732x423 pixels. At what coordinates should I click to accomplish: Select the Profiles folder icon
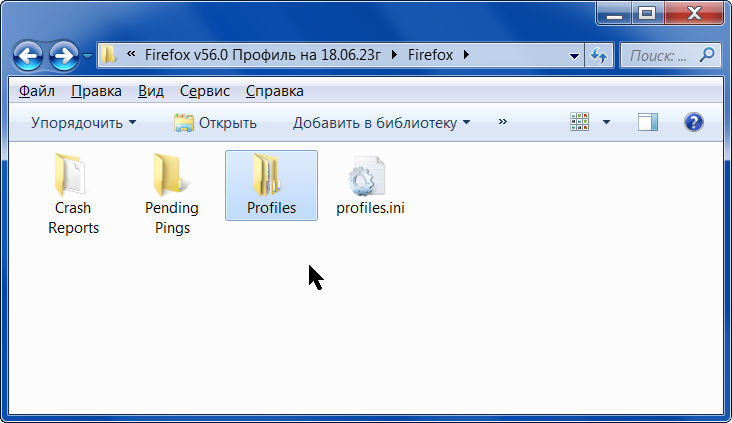pyautogui.click(x=267, y=175)
